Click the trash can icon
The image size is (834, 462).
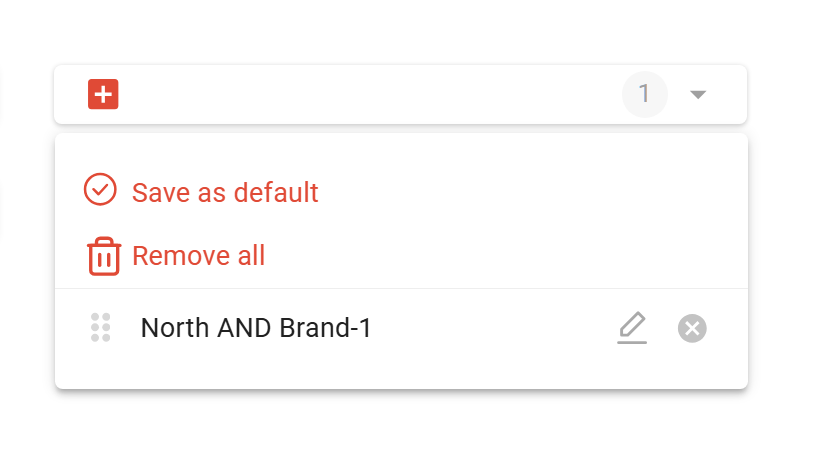point(104,256)
